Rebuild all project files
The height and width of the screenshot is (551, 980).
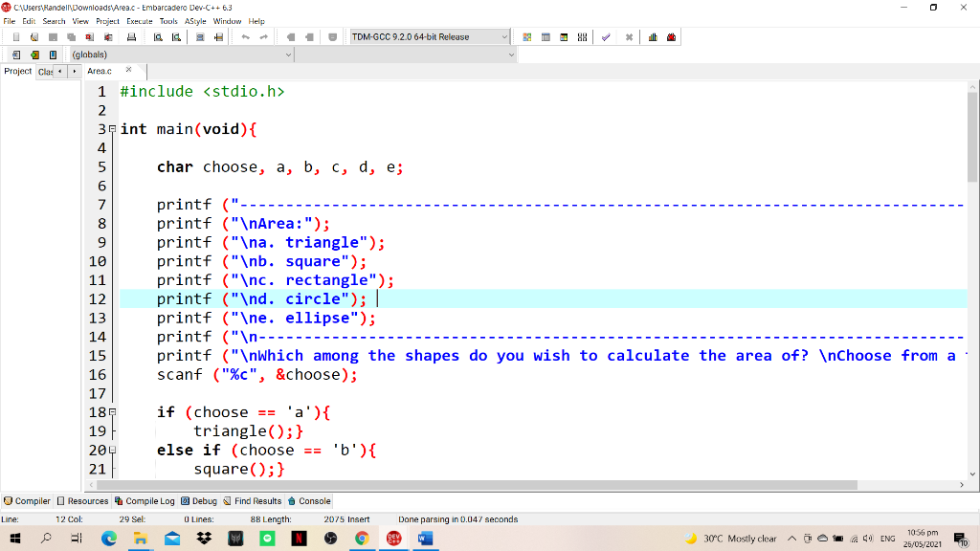[582, 37]
